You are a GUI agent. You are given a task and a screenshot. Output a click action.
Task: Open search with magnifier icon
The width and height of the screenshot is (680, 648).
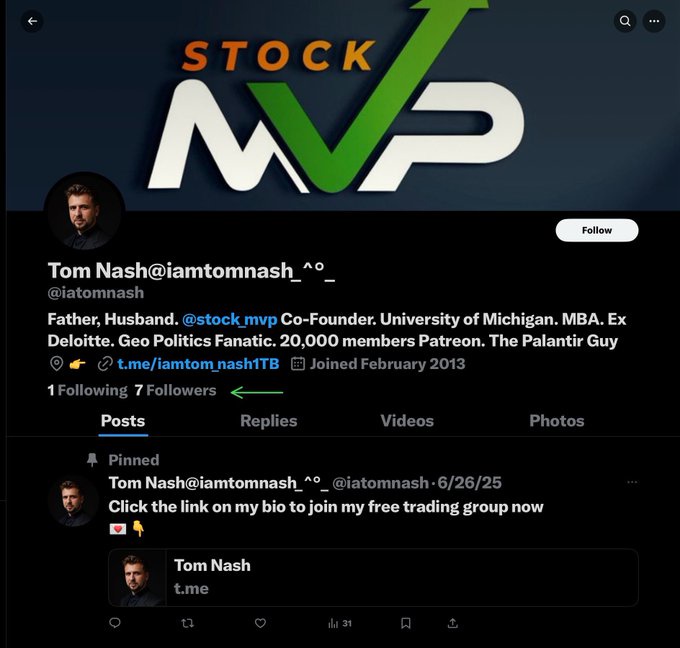[x=625, y=21]
